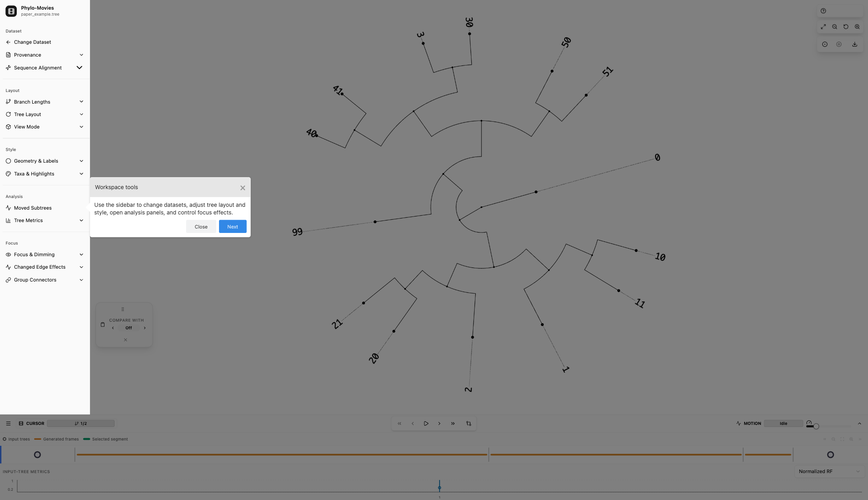Step to next frame
This screenshot has width=868, height=500.
pos(439,423)
